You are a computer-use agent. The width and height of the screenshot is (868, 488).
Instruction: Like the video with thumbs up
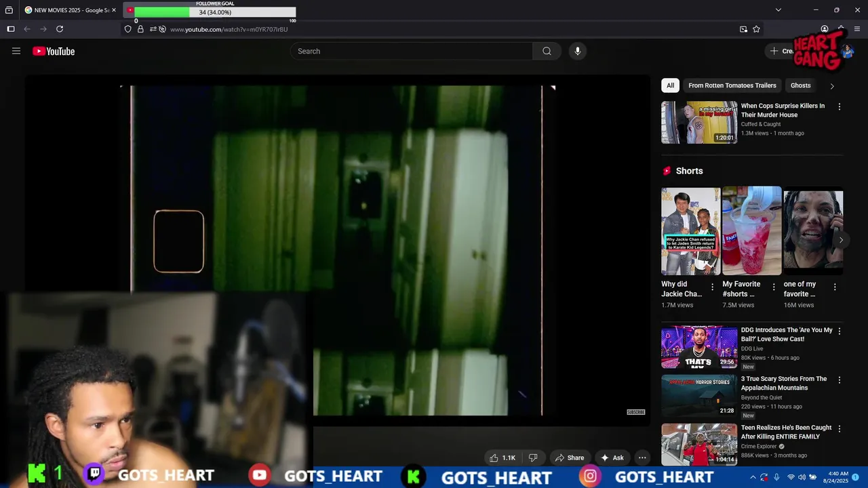502,457
